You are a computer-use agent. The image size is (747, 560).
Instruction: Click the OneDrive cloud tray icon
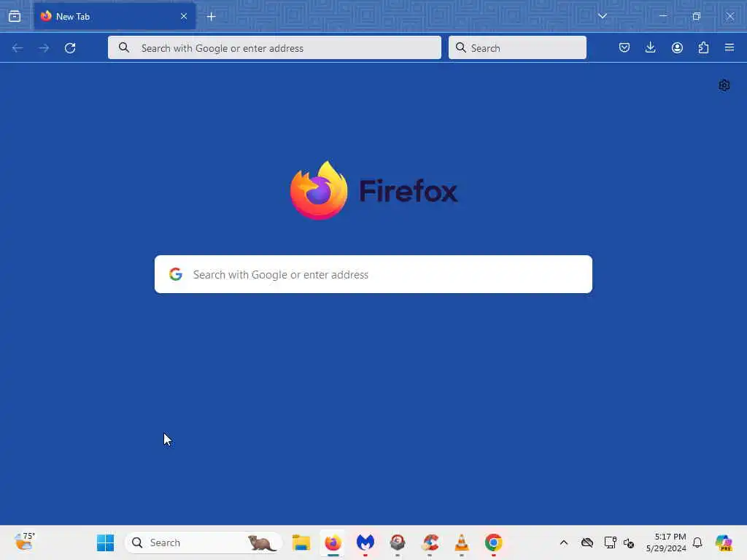tap(587, 542)
